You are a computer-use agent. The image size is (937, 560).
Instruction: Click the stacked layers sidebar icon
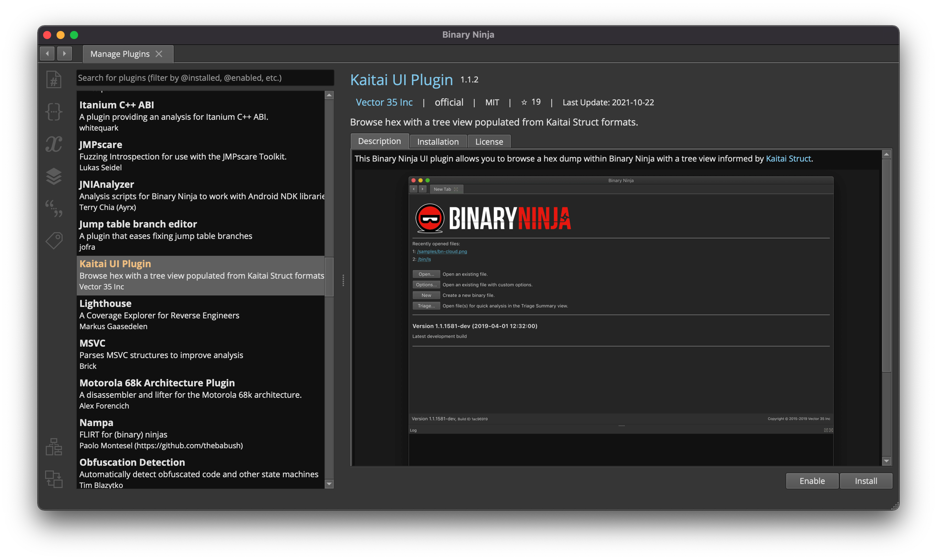coord(54,176)
